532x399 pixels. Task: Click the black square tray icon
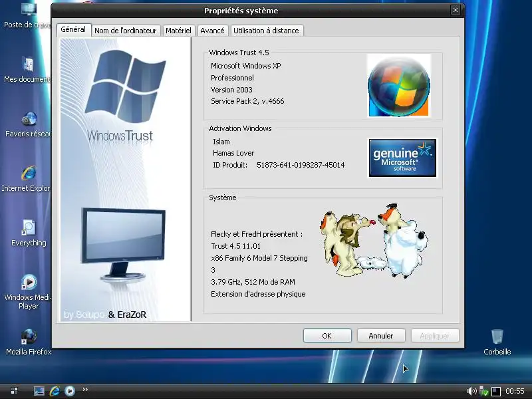496,392
